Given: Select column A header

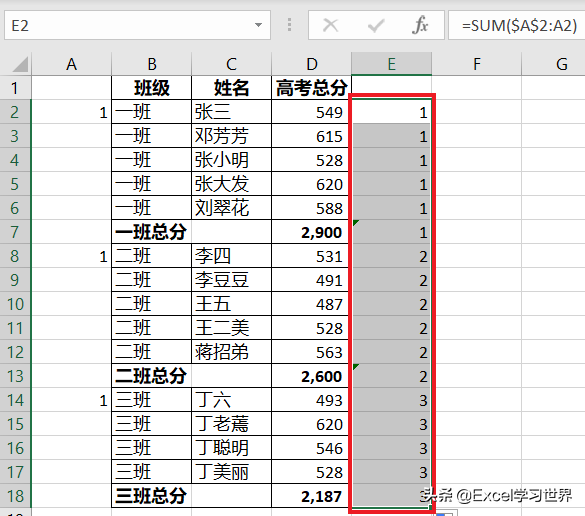Looking at the screenshot, I should [71, 64].
